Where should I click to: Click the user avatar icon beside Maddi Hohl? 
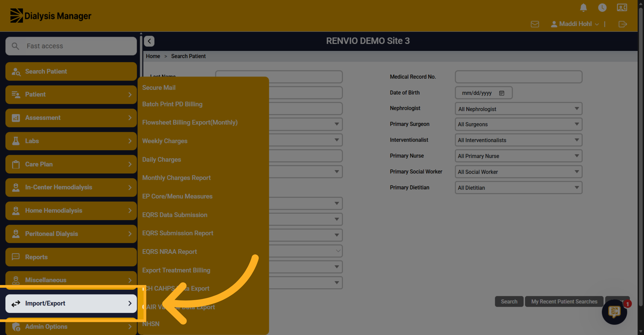pyautogui.click(x=554, y=24)
